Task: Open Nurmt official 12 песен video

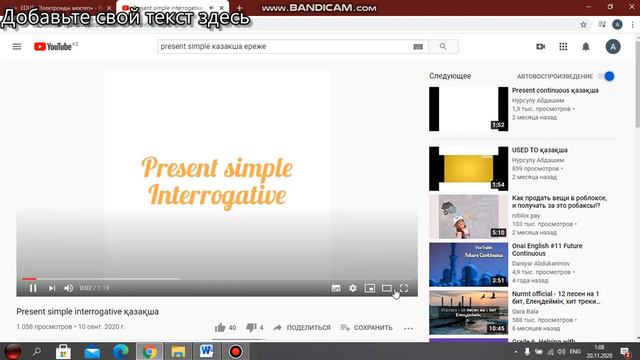Action: [x=556, y=297]
